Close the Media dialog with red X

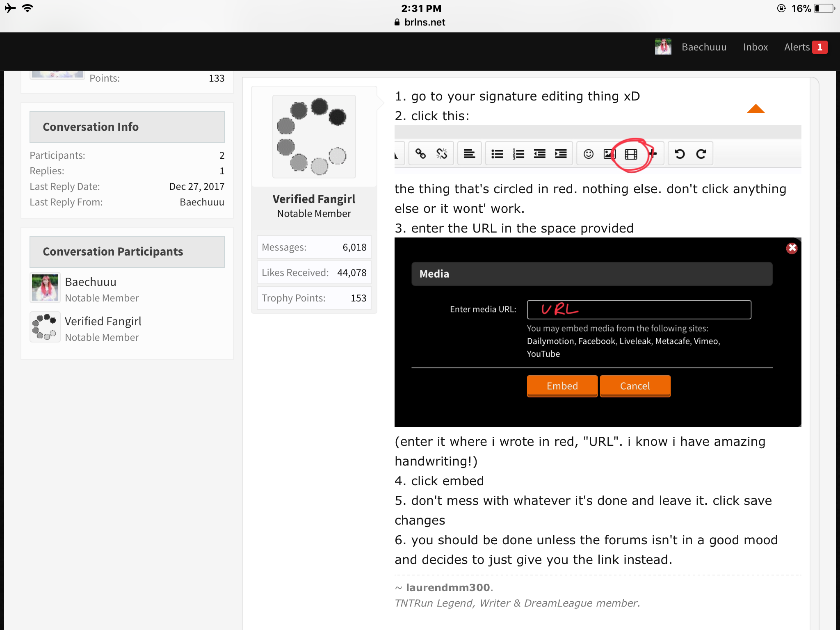pos(792,248)
